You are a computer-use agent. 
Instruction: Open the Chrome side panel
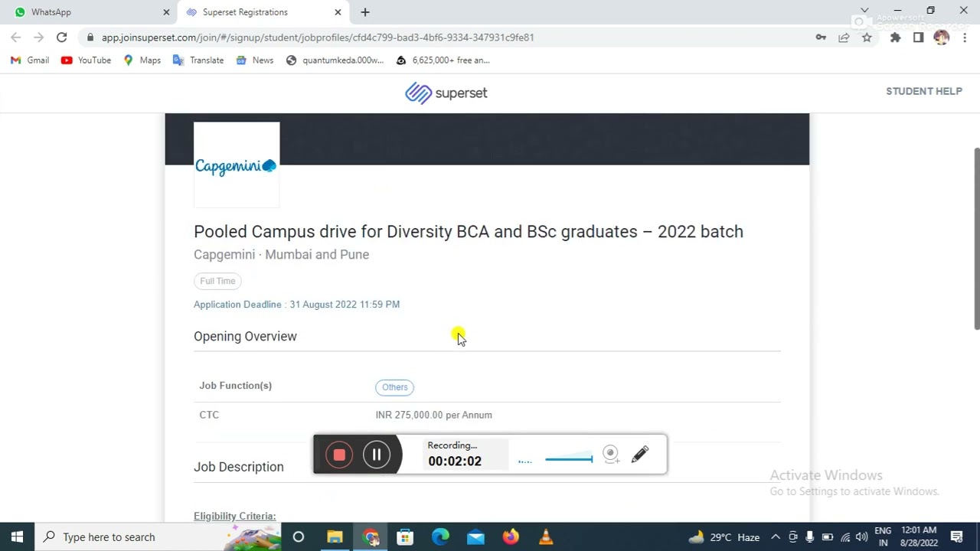pyautogui.click(x=918, y=37)
